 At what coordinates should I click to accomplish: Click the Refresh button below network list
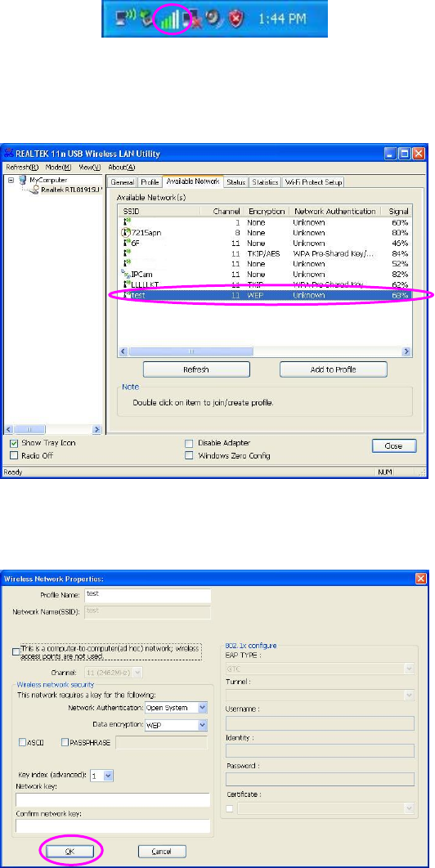coord(197,369)
